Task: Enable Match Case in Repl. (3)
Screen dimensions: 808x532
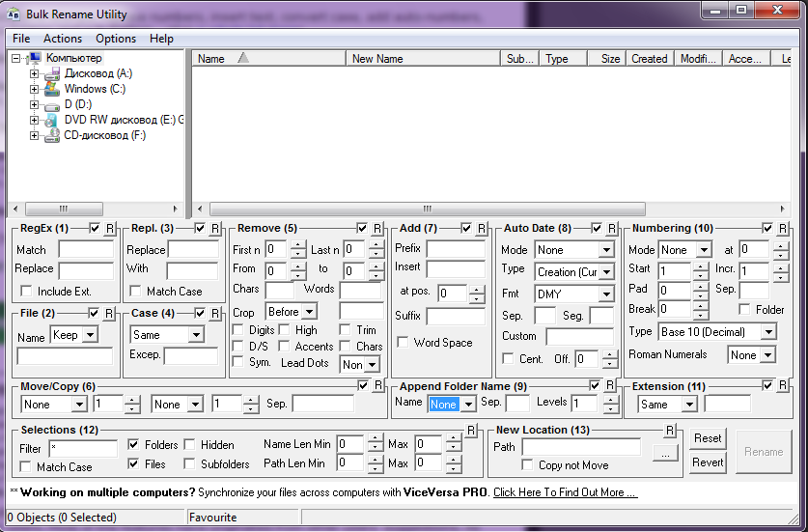Action: 135,292
